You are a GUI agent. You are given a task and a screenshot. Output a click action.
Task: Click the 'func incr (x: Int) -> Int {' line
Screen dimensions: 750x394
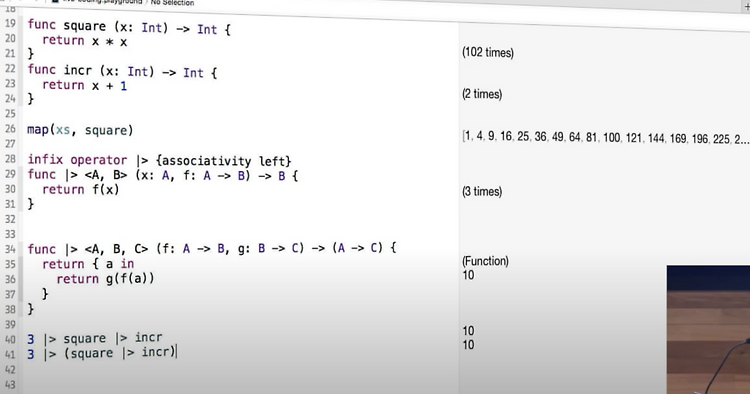pyautogui.click(x=122, y=71)
